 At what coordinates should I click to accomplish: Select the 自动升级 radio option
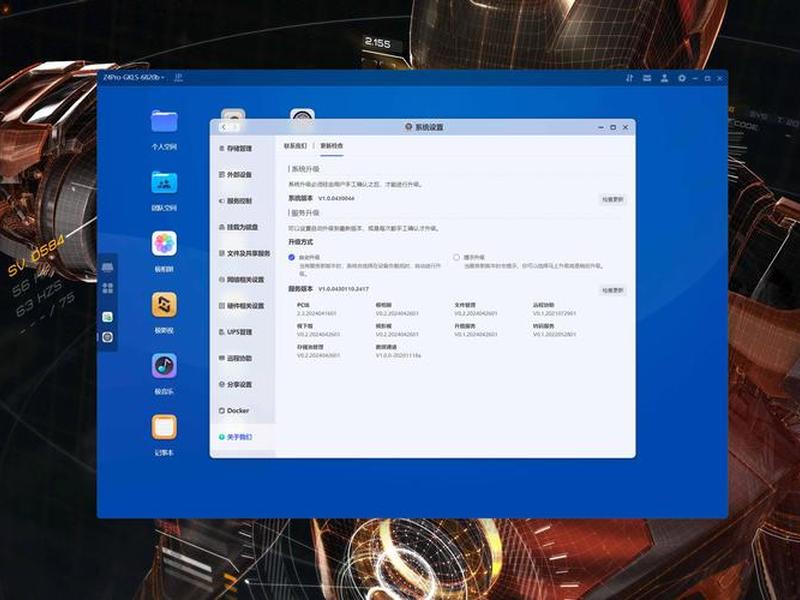pyautogui.click(x=291, y=257)
